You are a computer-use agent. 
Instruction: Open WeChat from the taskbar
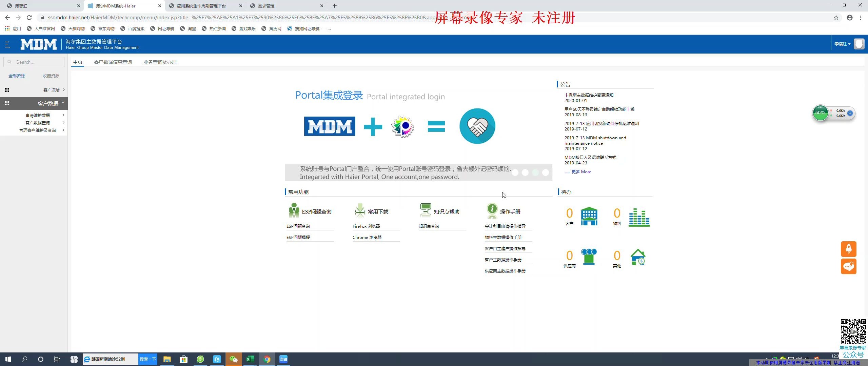click(x=234, y=359)
